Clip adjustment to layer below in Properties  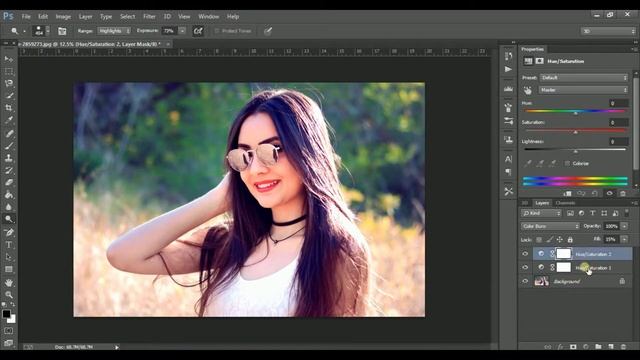(568, 193)
